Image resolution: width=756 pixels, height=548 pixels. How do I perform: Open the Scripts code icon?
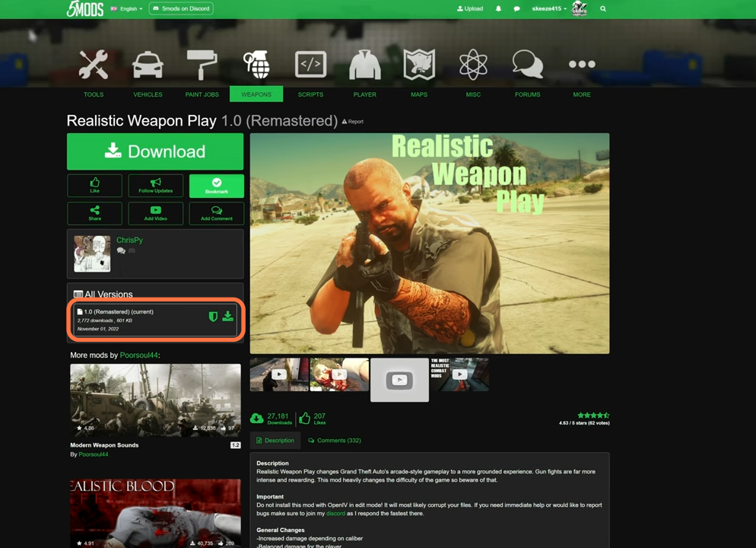click(x=310, y=64)
